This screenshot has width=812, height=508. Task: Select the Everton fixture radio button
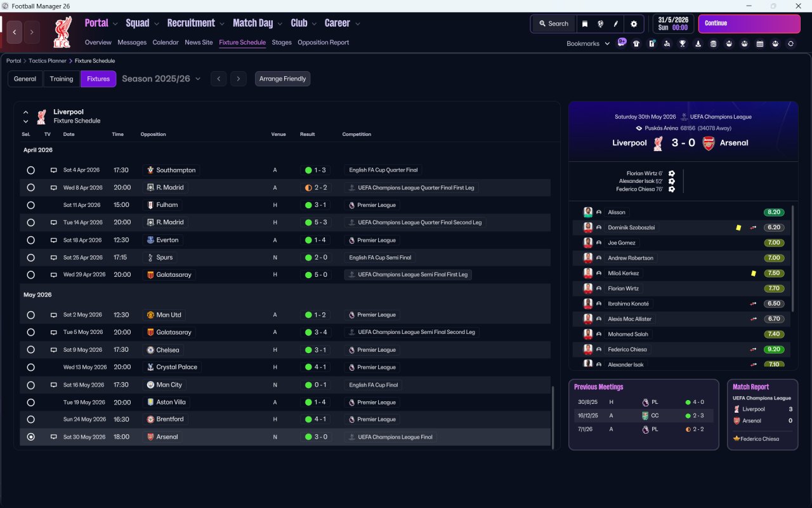30,240
